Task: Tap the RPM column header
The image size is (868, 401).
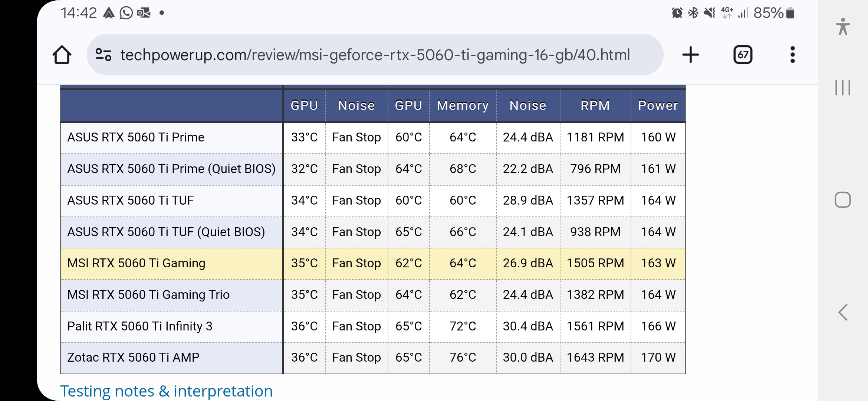Action: [595, 105]
